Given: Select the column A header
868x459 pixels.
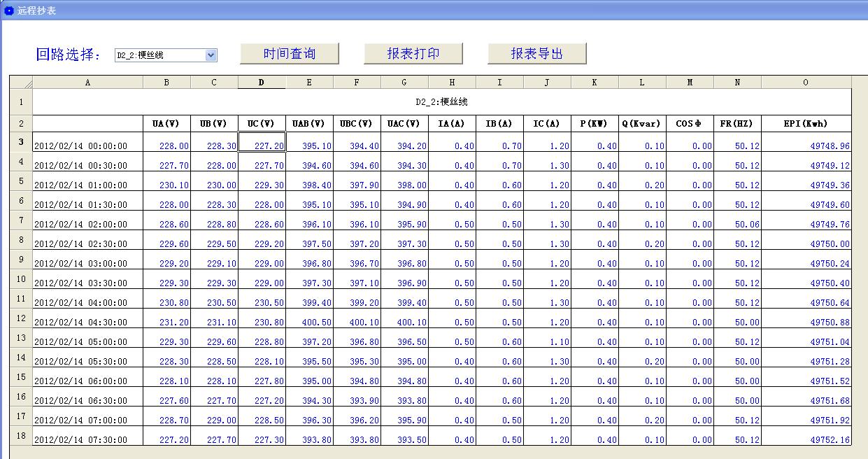Looking at the screenshot, I should (x=87, y=83).
